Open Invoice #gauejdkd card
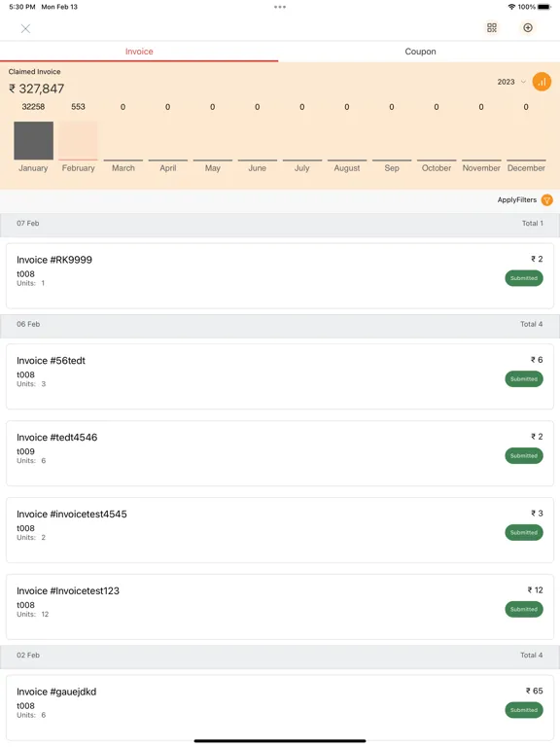Viewport: 560px width, 747px height. [x=280, y=707]
